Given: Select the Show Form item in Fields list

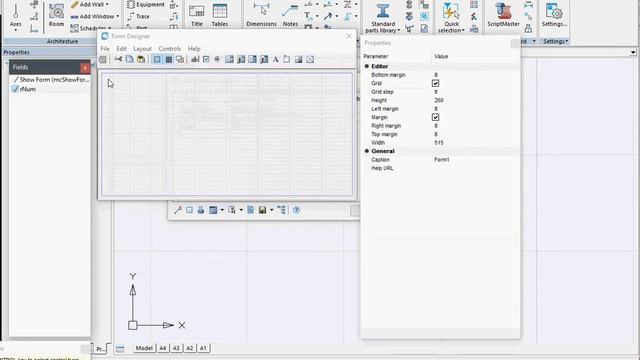Looking at the screenshot, I should point(50,80).
